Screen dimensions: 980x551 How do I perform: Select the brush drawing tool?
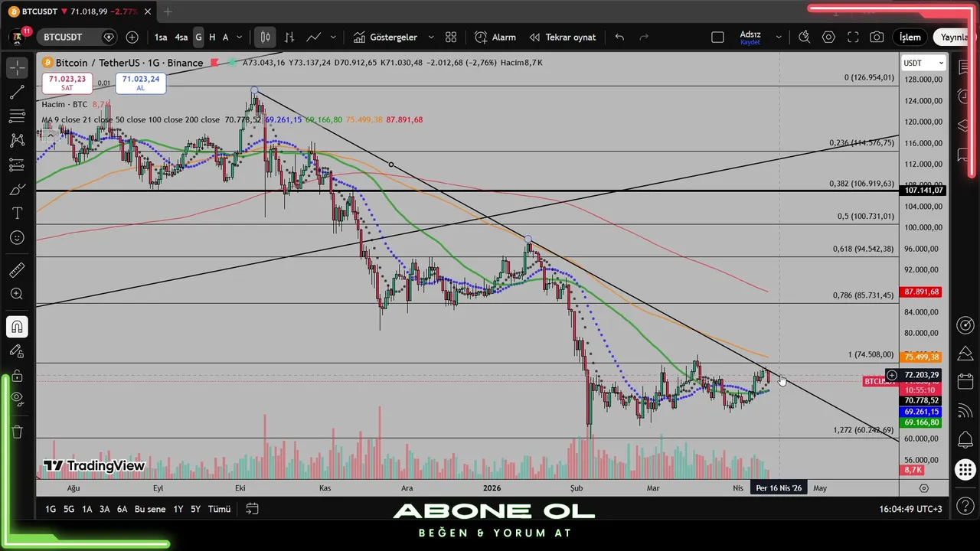[x=17, y=189]
